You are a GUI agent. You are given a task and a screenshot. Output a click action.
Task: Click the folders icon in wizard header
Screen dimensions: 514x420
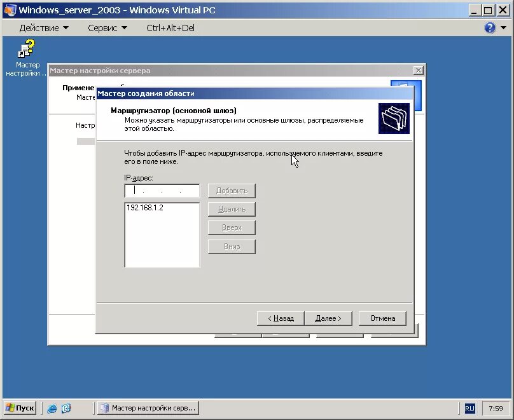pos(394,119)
